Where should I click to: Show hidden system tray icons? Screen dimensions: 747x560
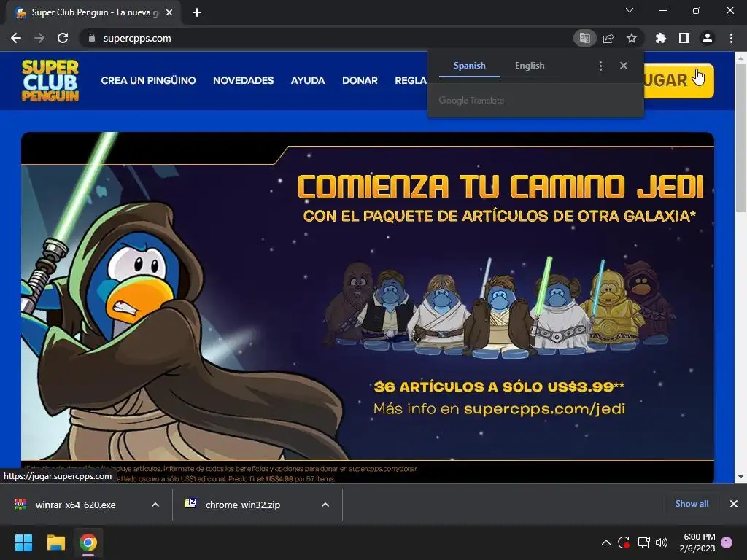606,542
